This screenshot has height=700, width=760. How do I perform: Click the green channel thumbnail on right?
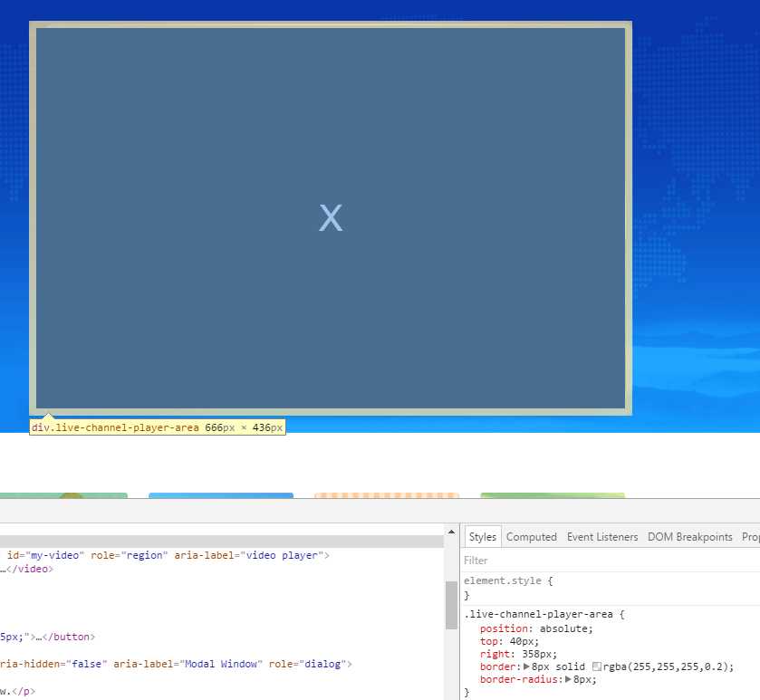point(553,495)
